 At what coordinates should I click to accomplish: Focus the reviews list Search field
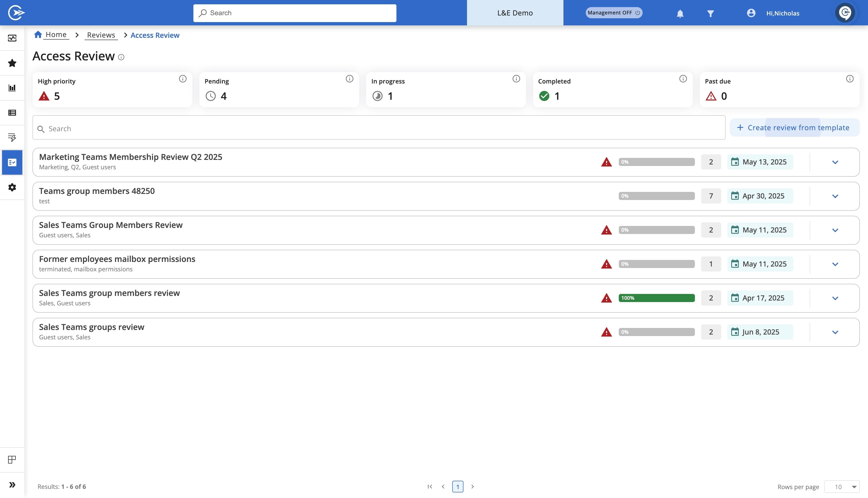379,128
